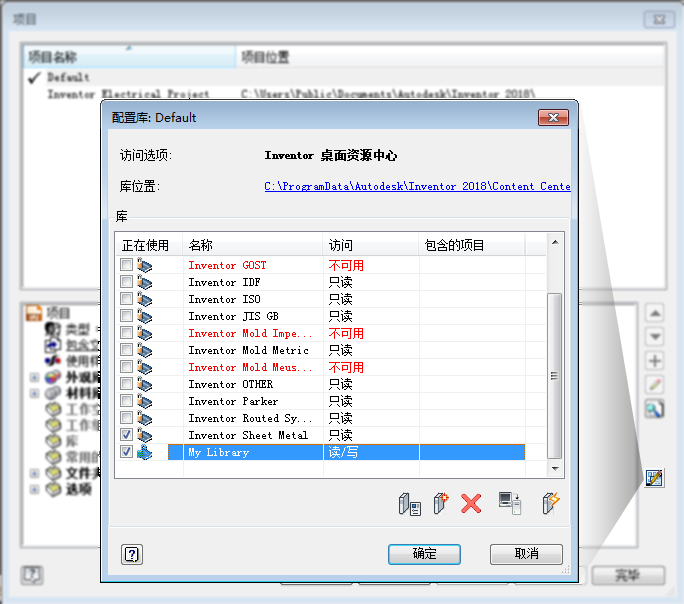
Task: Enable the Inventor IDF checkbox
Action: tap(127, 282)
